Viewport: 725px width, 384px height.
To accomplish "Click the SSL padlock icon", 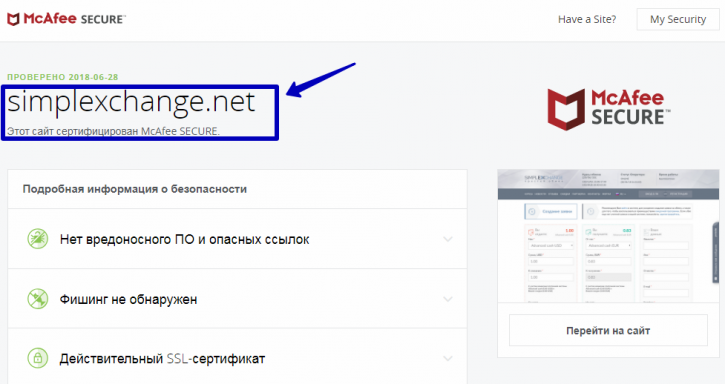I will click(37, 358).
